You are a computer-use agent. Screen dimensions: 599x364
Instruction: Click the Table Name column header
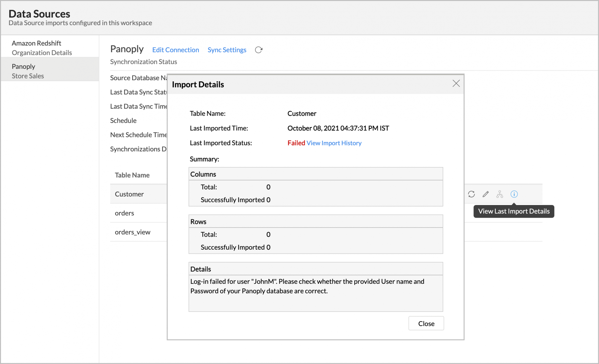click(x=132, y=175)
